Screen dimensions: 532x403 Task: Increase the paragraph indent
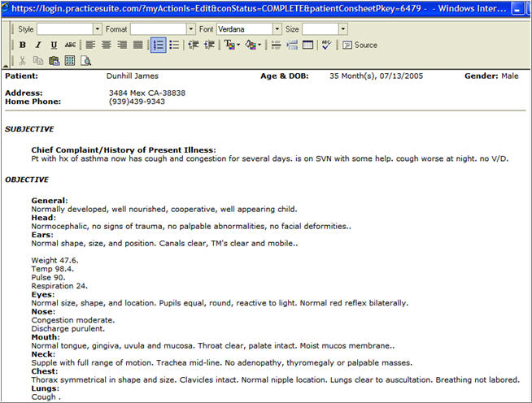[209, 45]
